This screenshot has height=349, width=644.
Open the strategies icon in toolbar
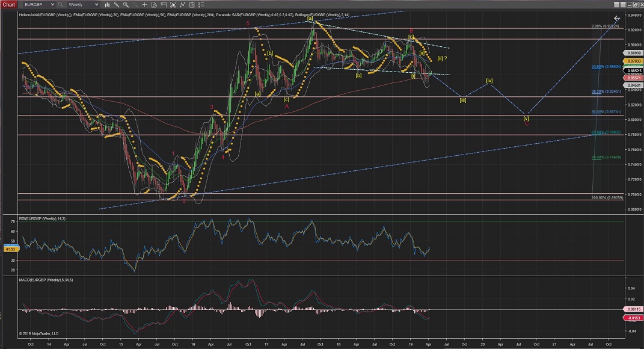(192, 5)
